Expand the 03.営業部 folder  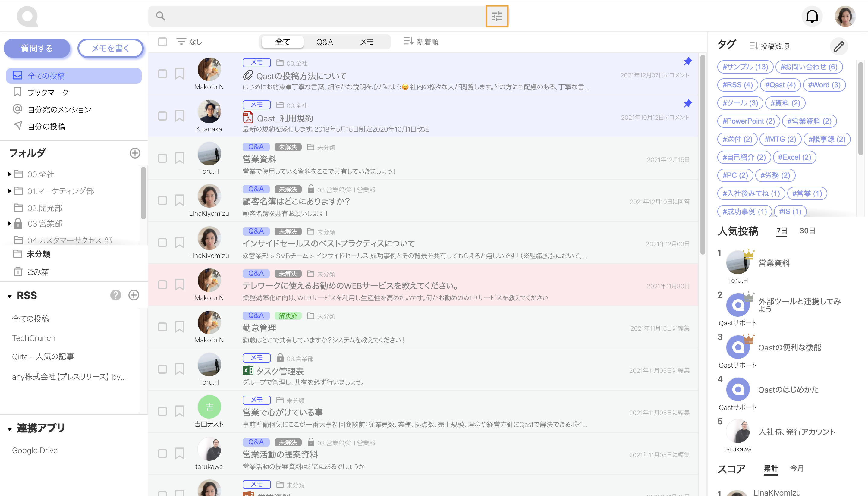click(9, 224)
